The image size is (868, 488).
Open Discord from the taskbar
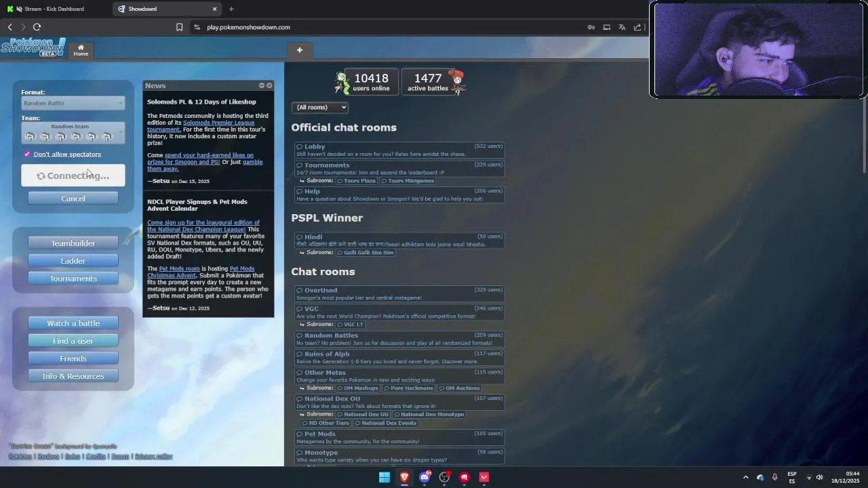(425, 477)
